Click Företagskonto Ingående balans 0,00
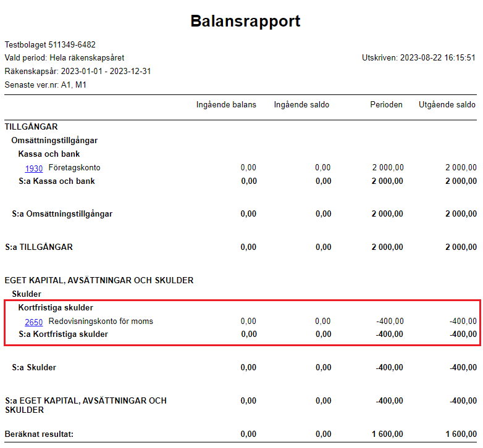Screen dimensions: 483x448 tap(248, 167)
